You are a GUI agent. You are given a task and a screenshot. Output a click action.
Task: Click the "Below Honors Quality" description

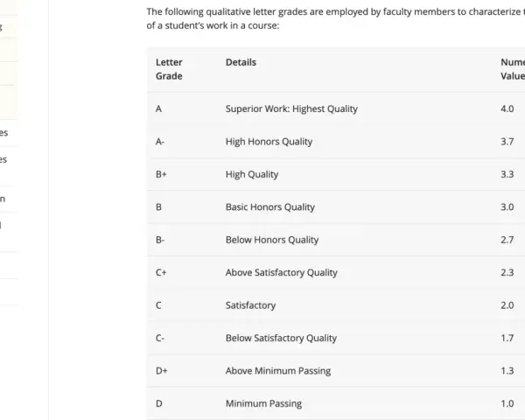[x=272, y=240]
